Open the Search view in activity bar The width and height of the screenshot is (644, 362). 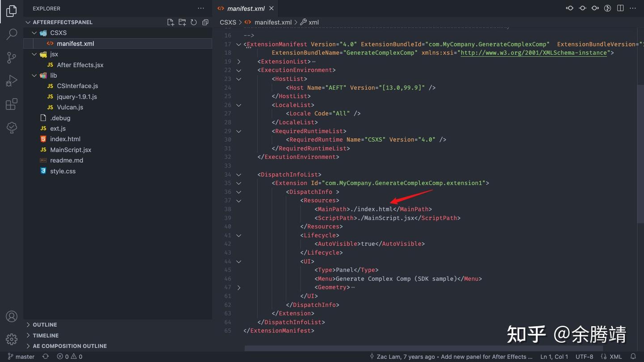coord(12,34)
